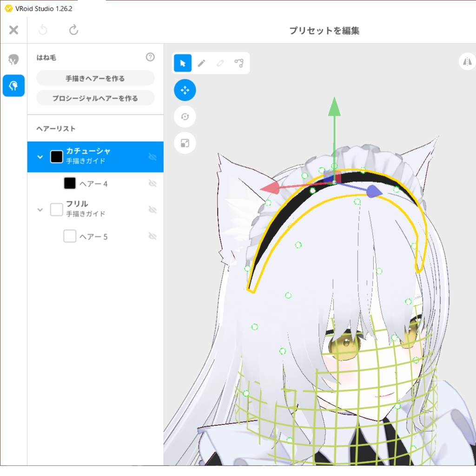Image resolution: width=476 pixels, height=476 pixels.
Task: Toggle visibility of the フリル guide
Action: coord(152,209)
